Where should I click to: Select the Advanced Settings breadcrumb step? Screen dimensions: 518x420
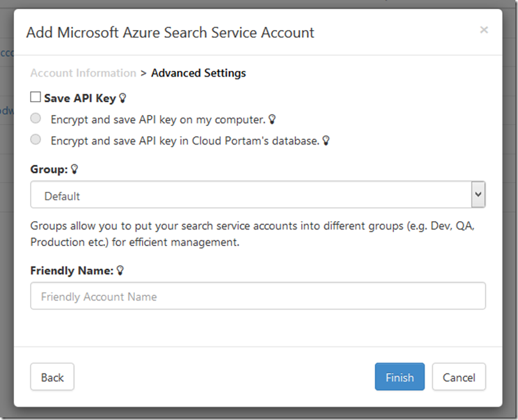198,73
